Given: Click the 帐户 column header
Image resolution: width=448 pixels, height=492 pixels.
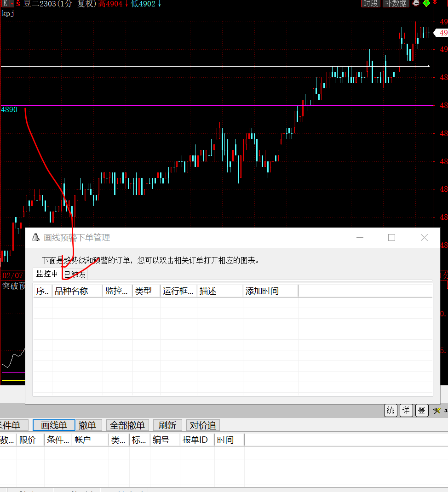Looking at the screenshot, I should 91,440.
